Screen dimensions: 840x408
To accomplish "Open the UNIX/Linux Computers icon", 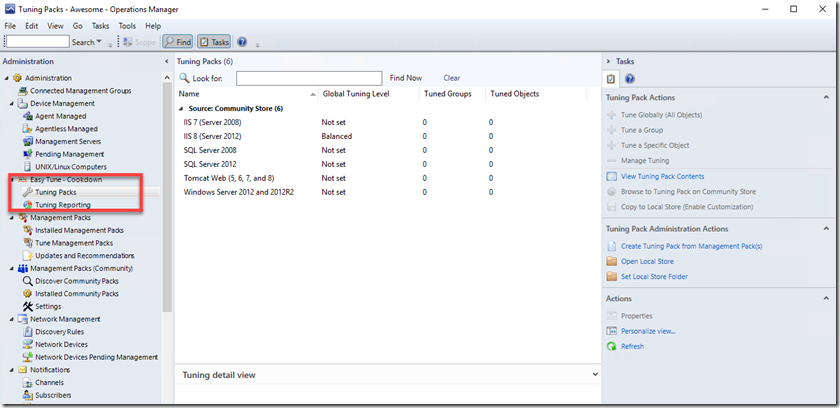I will pyautogui.click(x=28, y=167).
